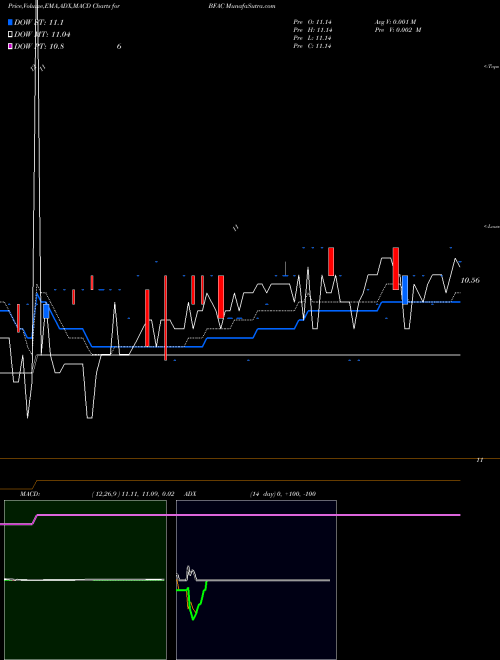Click the ADX '(14 day) 0, +100, -100' values
500x660 pixels.
[x=283, y=494]
